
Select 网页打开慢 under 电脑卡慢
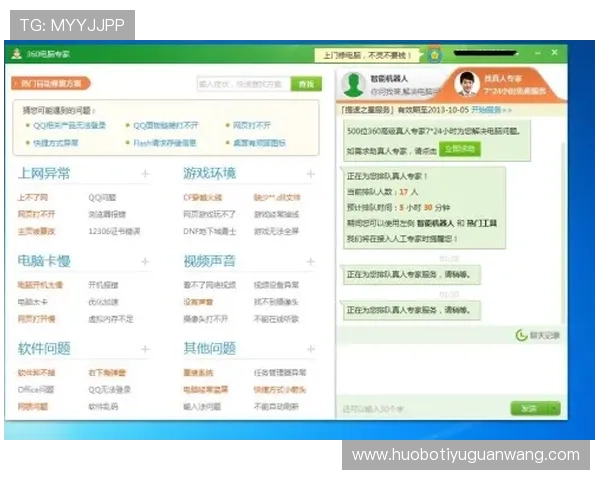click(36, 319)
